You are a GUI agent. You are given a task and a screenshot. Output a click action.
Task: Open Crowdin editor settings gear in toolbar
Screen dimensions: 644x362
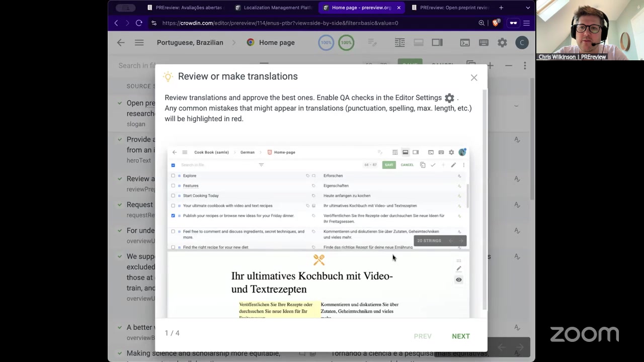[x=502, y=43]
